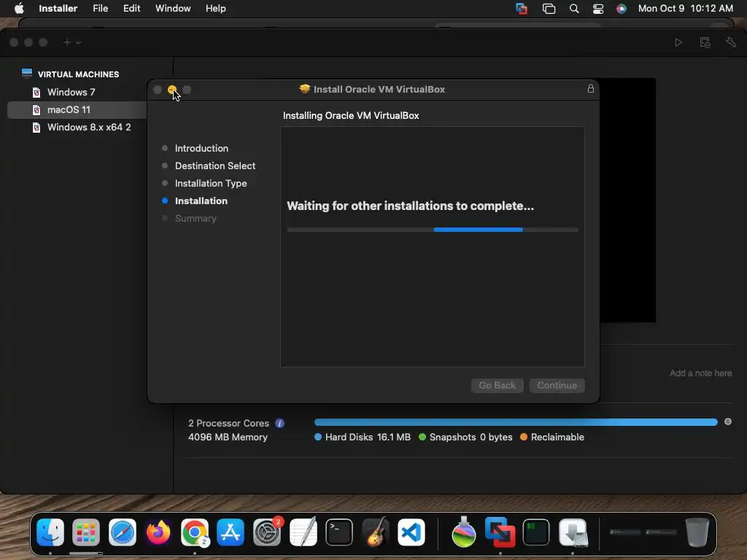Start the selected virtual machine with play button

tap(678, 42)
